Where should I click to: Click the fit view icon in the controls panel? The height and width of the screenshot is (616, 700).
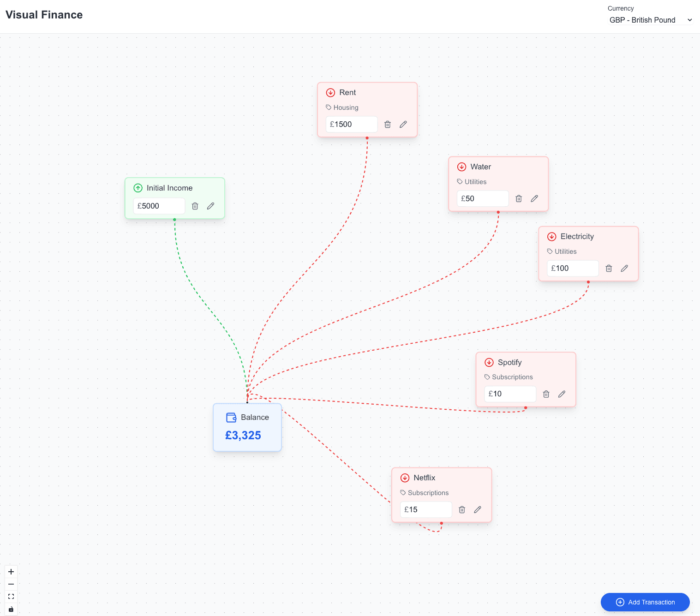[x=11, y=596]
